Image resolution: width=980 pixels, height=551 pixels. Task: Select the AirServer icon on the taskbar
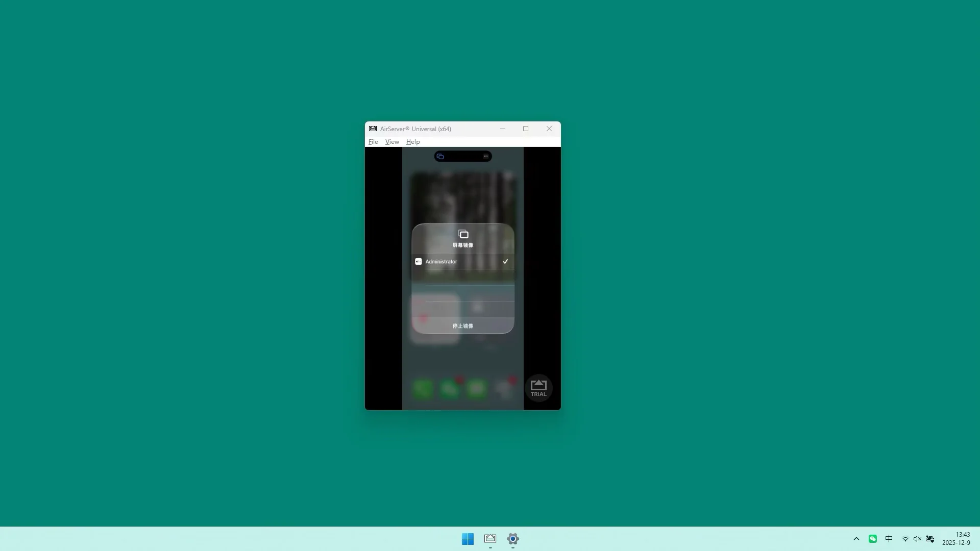click(489, 538)
